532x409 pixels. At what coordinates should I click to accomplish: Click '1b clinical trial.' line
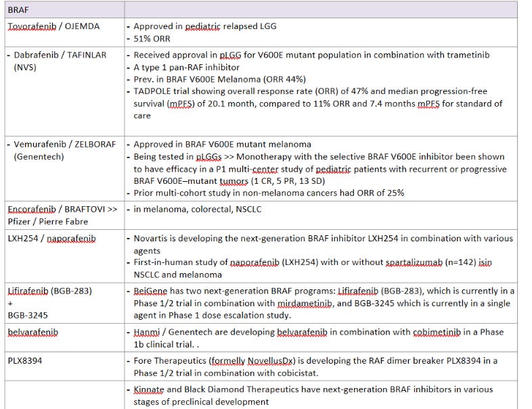pyautogui.click(x=167, y=344)
